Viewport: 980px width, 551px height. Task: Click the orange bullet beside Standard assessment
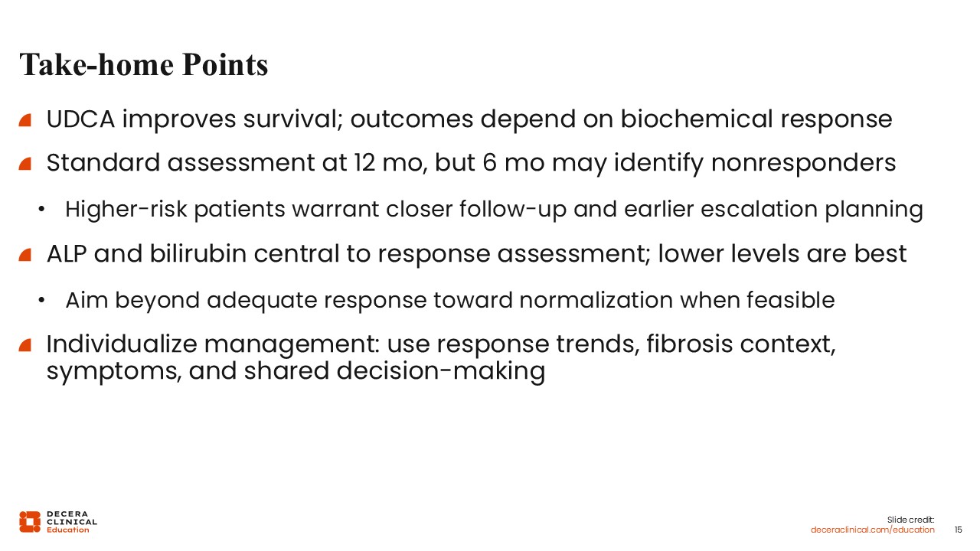[25, 164]
